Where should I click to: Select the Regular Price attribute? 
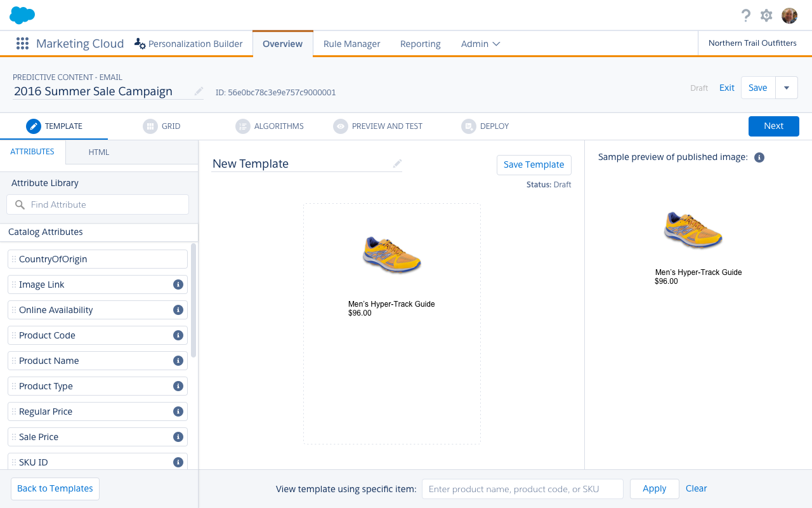98,411
